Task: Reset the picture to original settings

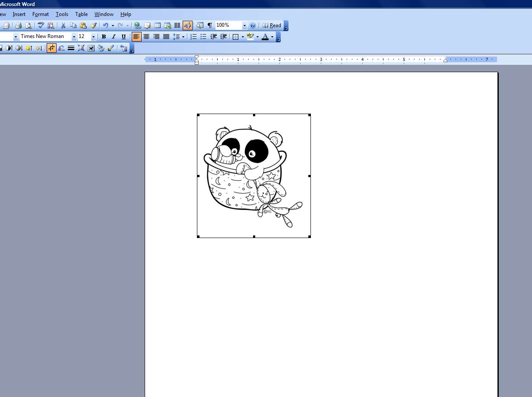Action: click(x=124, y=48)
